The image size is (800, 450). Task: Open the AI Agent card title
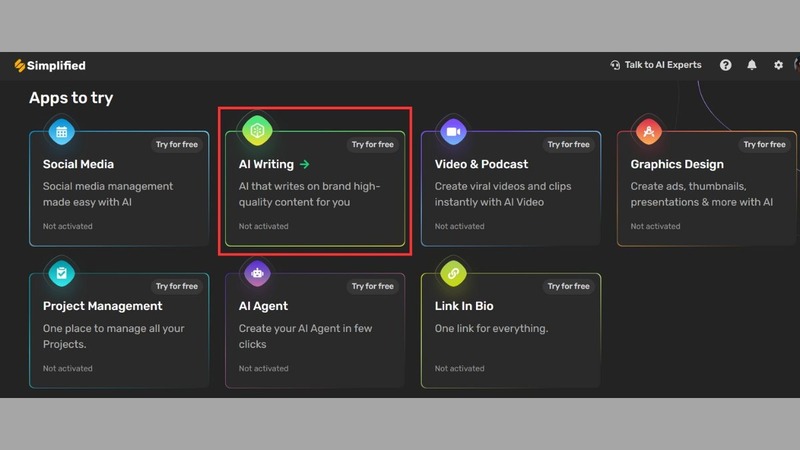(x=263, y=306)
